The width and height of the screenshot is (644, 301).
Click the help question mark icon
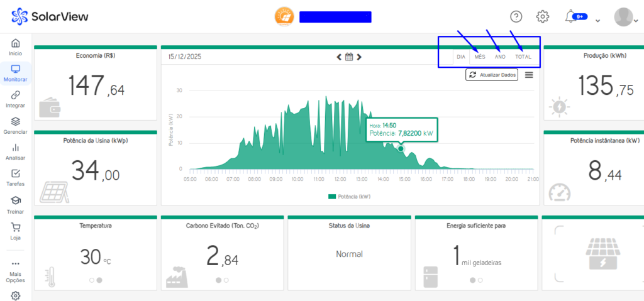click(x=516, y=16)
